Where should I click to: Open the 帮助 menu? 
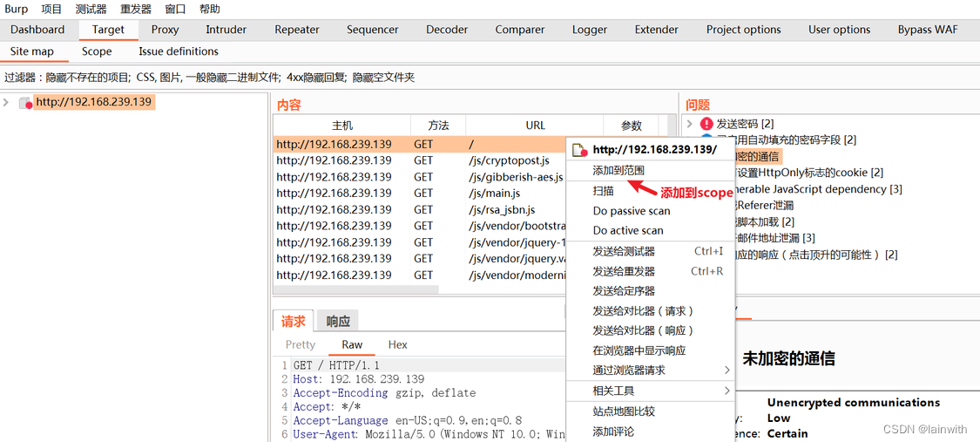point(210,10)
